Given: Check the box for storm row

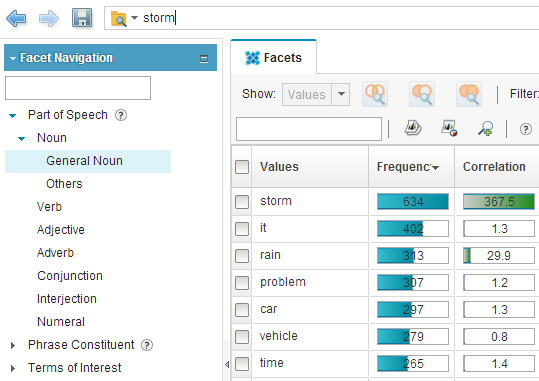Looking at the screenshot, I should click(x=242, y=202).
